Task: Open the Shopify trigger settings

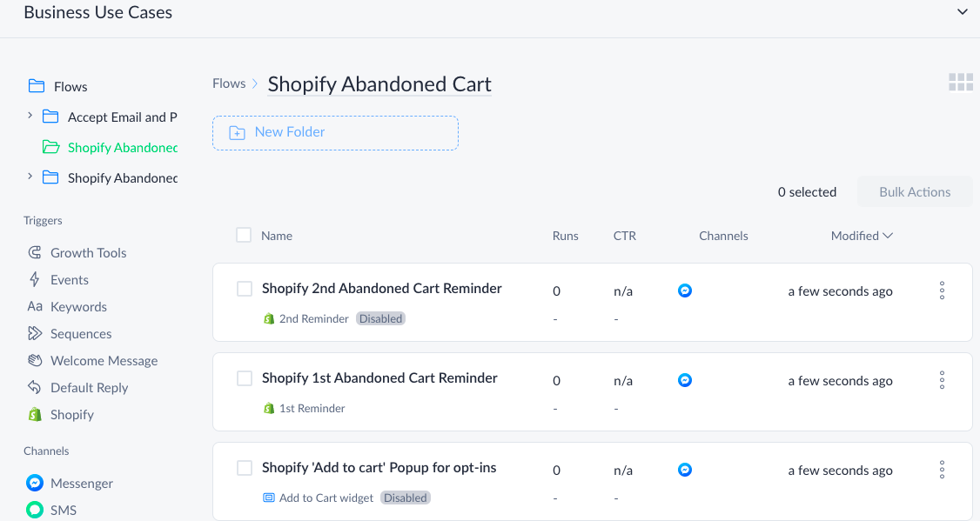Action: pyautogui.click(x=61, y=414)
